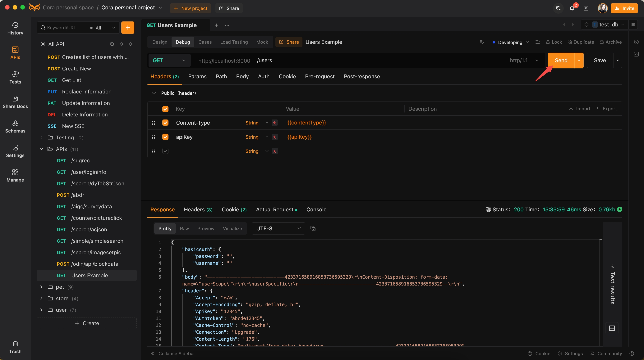Toggle required star for apiKey
The height and width of the screenshot is (360, 644).
pos(274,137)
